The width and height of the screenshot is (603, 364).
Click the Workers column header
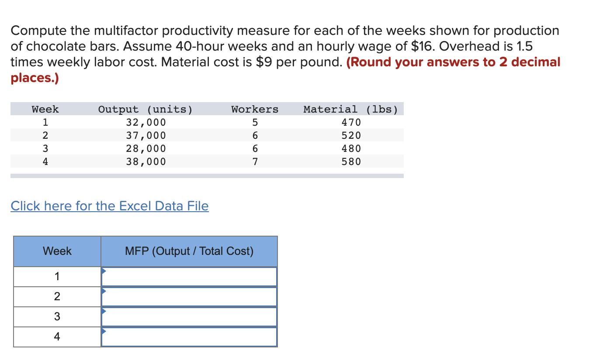click(x=255, y=109)
